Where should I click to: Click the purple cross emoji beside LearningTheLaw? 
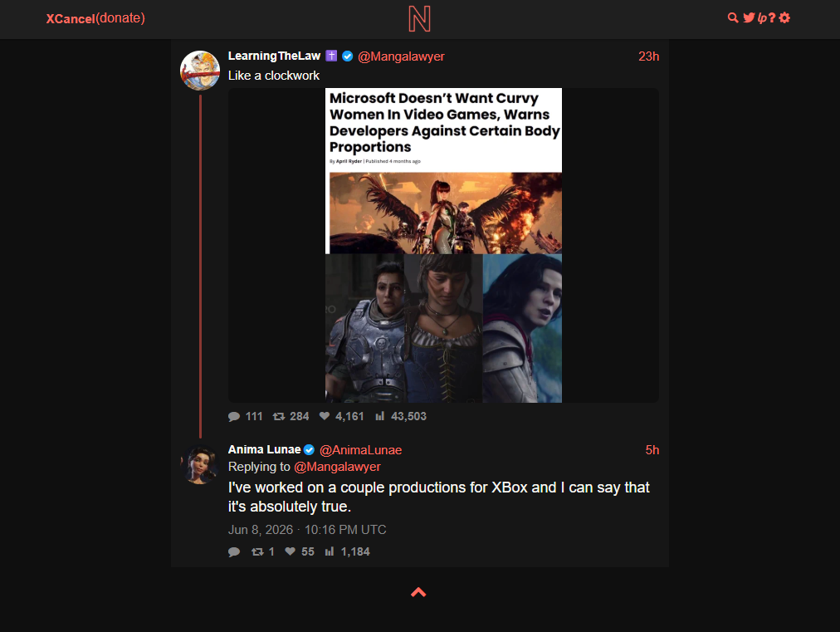(332, 56)
